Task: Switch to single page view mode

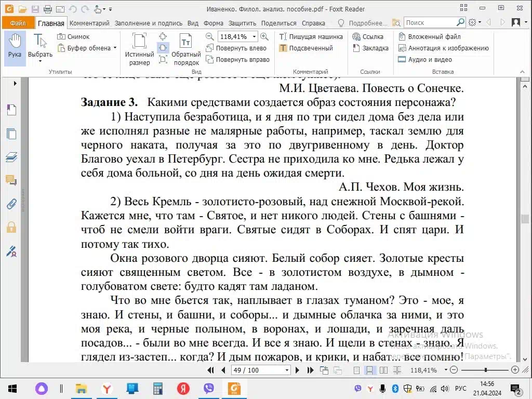Action: click(x=356, y=370)
